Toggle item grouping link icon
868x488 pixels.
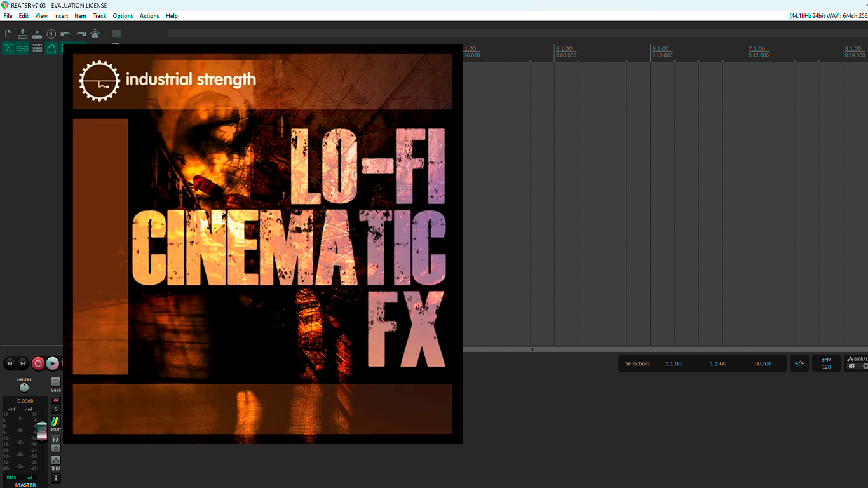[x=23, y=48]
